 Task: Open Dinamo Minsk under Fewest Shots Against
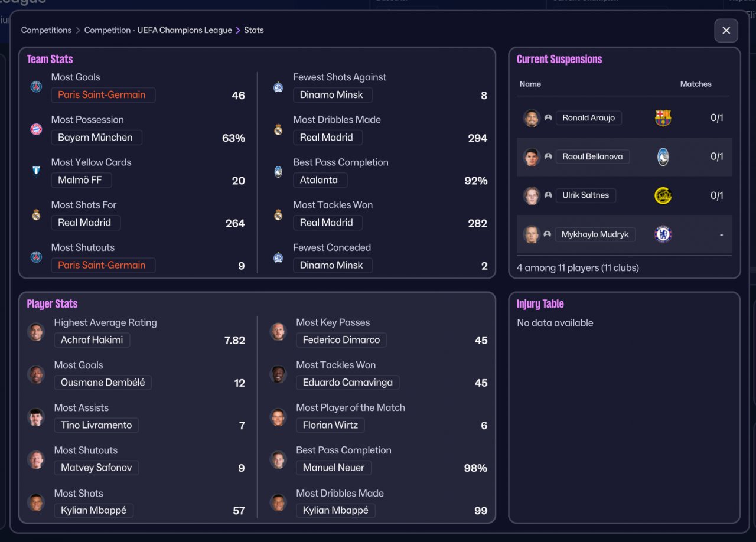(x=333, y=95)
